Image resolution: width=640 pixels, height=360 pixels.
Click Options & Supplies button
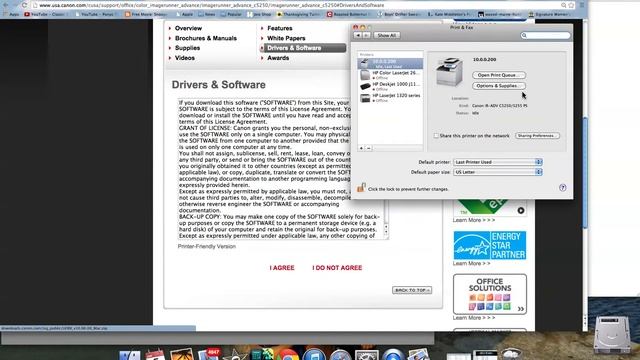[499, 86]
